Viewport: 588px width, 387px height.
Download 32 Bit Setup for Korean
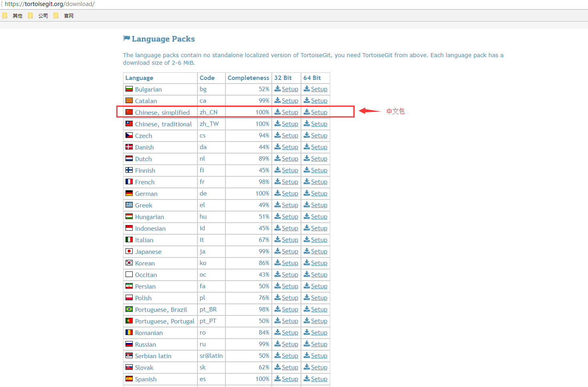click(x=286, y=263)
